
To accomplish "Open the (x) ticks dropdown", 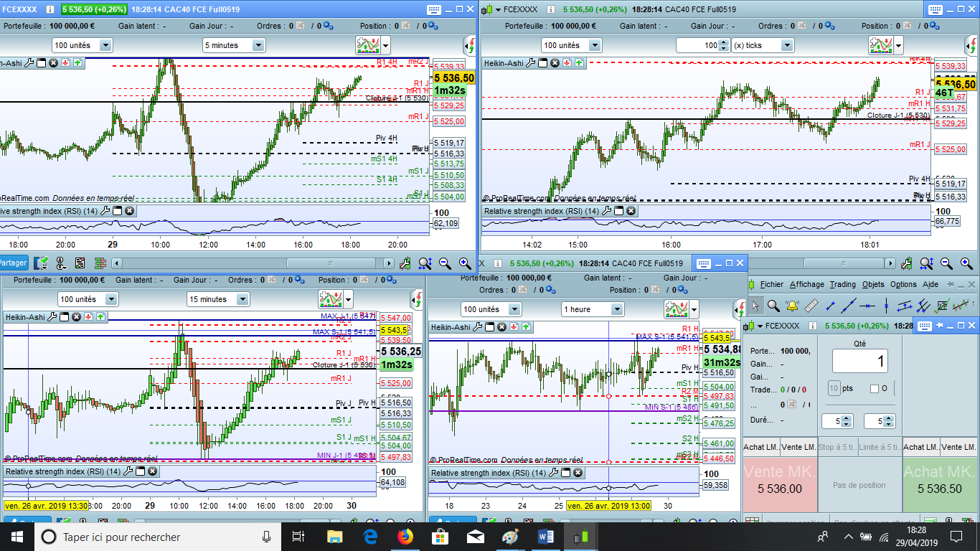I will (x=787, y=45).
